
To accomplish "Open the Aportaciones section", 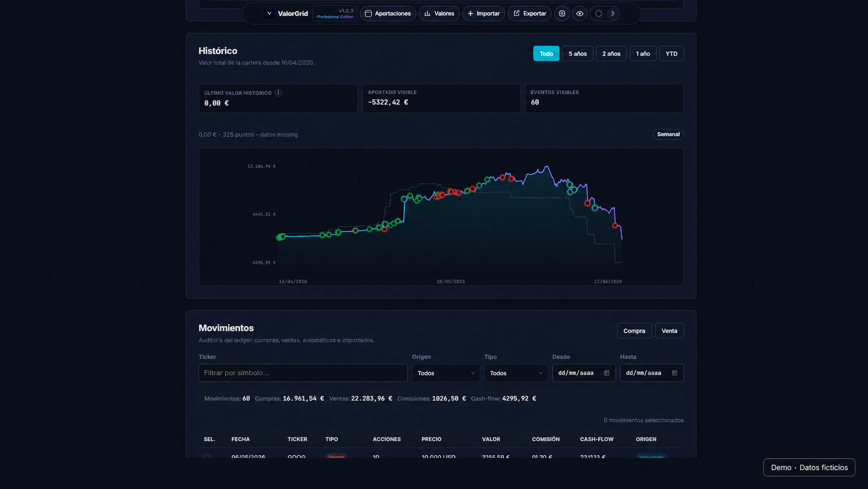I will coord(388,14).
